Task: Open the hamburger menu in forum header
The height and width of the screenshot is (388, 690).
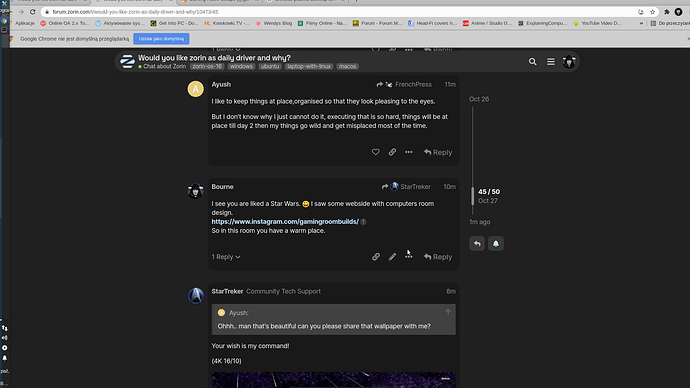Action: [x=551, y=62]
